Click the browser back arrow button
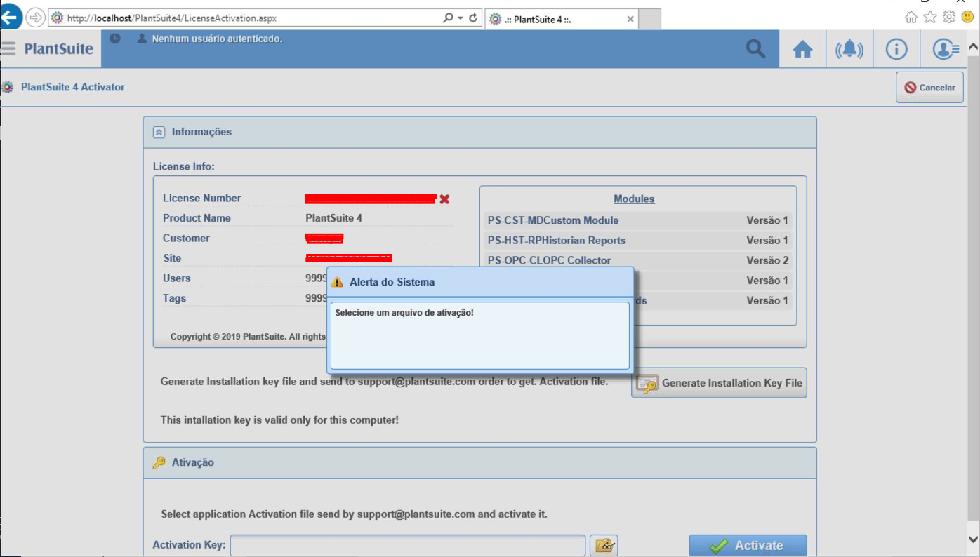The height and width of the screenshot is (557, 980). tap(11, 18)
